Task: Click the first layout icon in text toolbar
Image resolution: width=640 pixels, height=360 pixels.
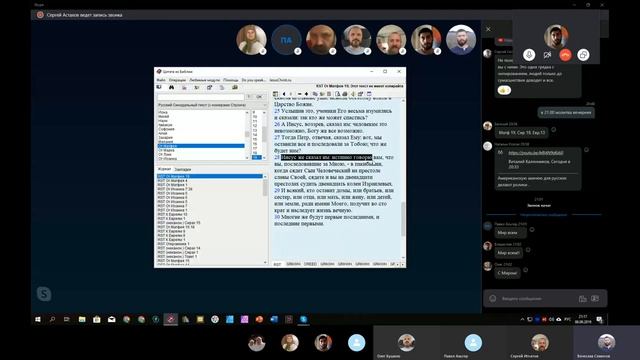Action: 276,94
